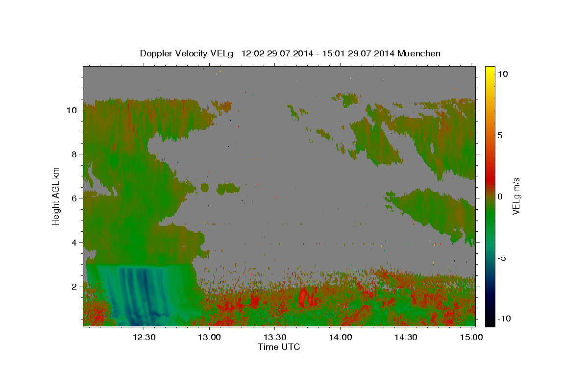Click the height axis label 6
Viewport: 588px width, 392px height.
(74, 198)
